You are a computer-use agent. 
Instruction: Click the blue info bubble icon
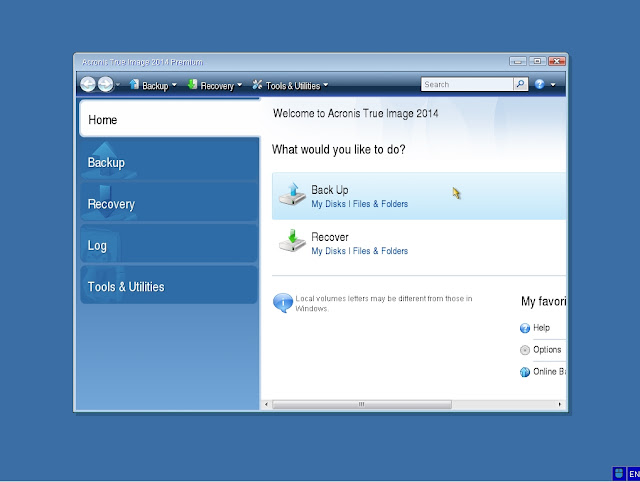282,303
